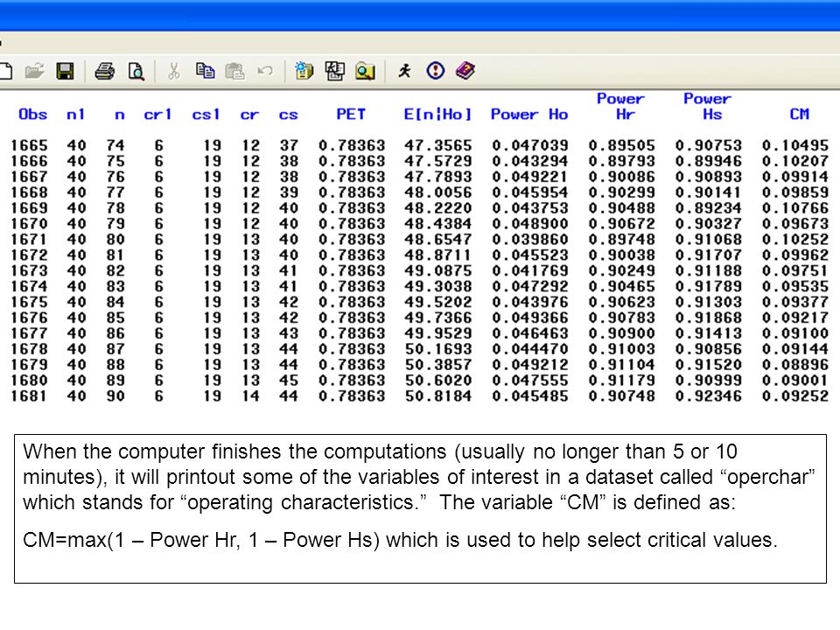Image resolution: width=840 pixels, height=630 pixels.
Task: Select the cr1 column header
Action: (157, 114)
